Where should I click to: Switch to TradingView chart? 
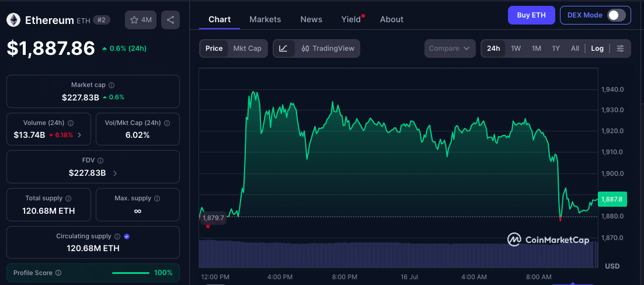pyautogui.click(x=328, y=48)
